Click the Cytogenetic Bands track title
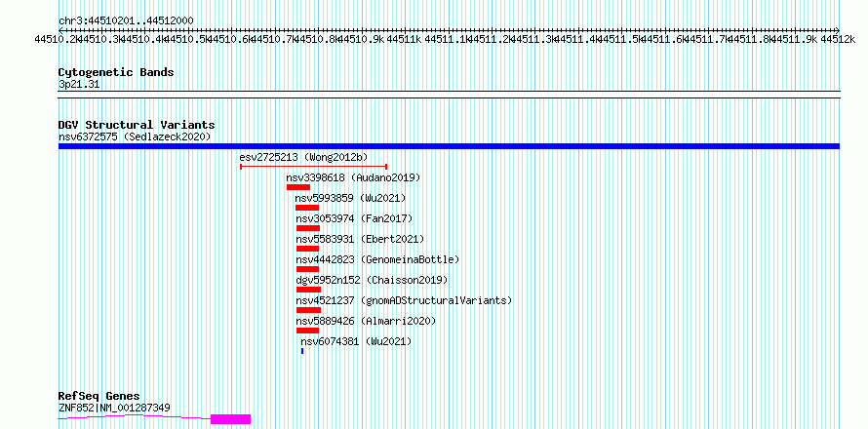Screen dimensions: 868x429 [116, 72]
